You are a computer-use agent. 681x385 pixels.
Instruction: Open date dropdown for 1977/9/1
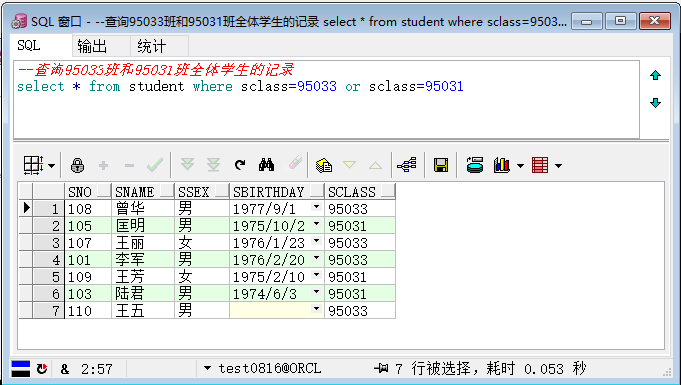[316, 207]
